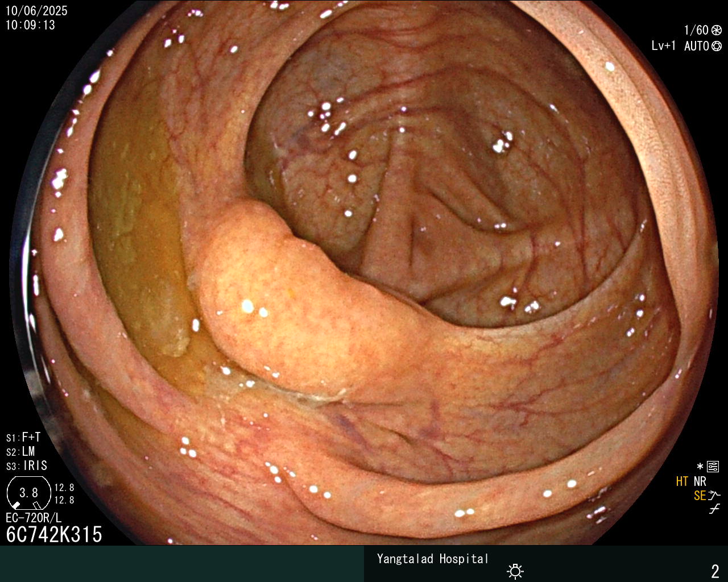Click the AUTO iris mode label

tap(696, 46)
